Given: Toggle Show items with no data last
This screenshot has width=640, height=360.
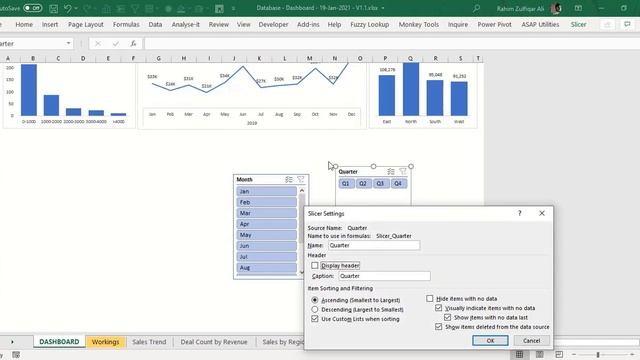Looking at the screenshot, I should click(x=447, y=317).
